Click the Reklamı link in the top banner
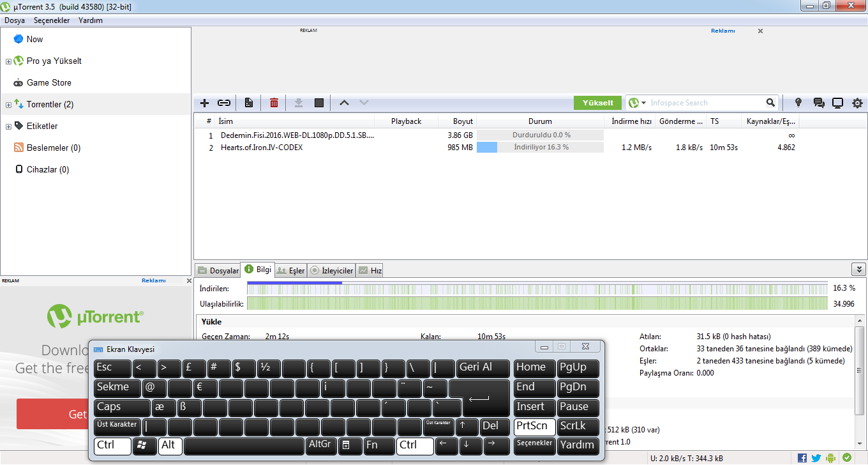 point(723,31)
